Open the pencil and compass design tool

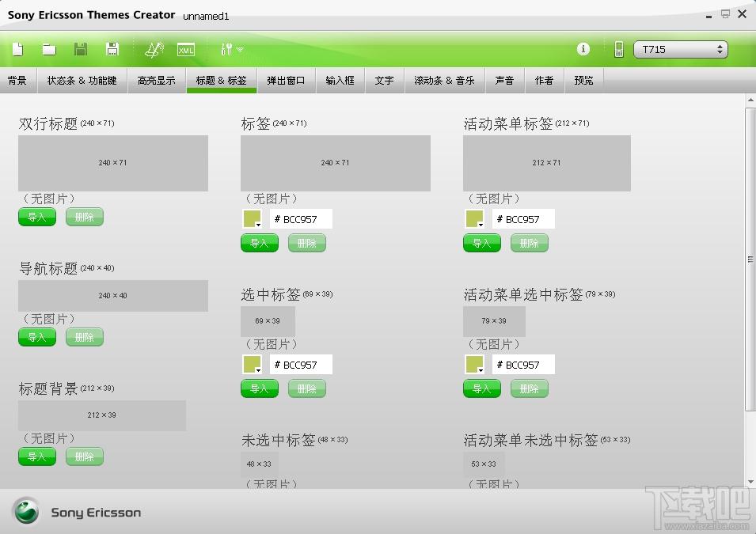pyautogui.click(x=154, y=49)
